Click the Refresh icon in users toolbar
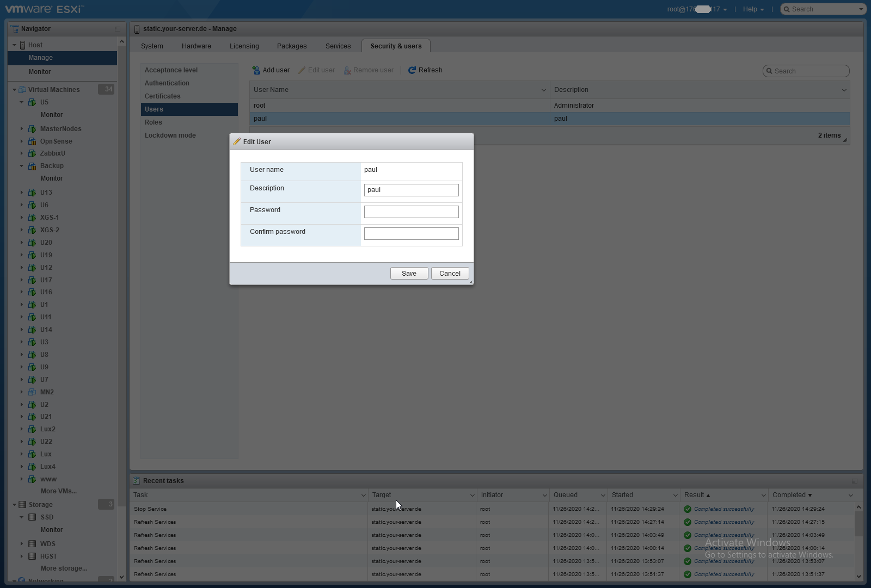871x588 pixels. [x=412, y=70]
